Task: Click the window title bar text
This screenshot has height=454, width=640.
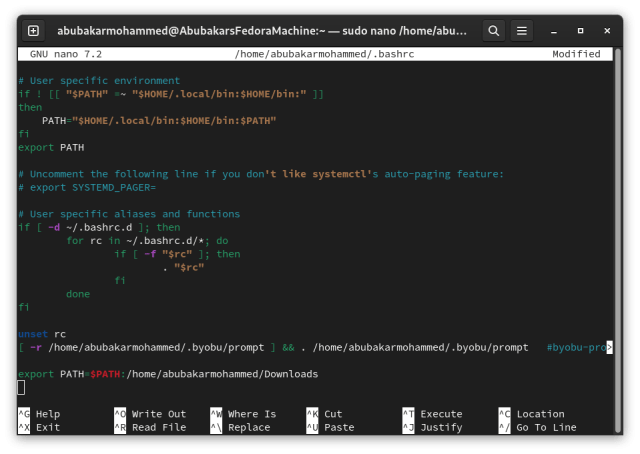Action: click(262, 31)
